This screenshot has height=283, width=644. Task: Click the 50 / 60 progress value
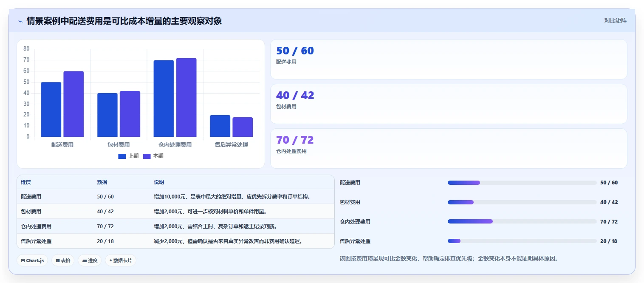(609, 183)
